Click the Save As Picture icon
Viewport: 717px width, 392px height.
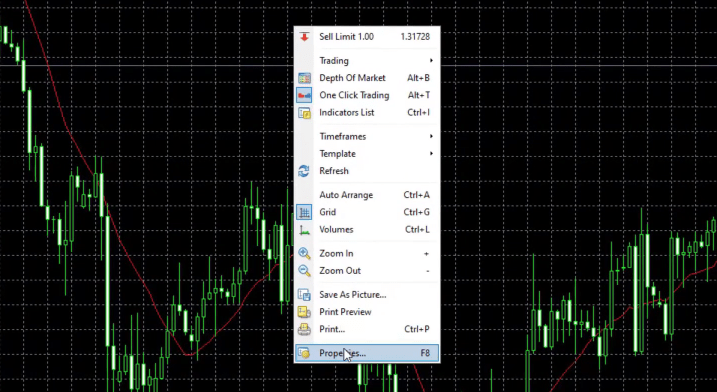tap(304, 295)
